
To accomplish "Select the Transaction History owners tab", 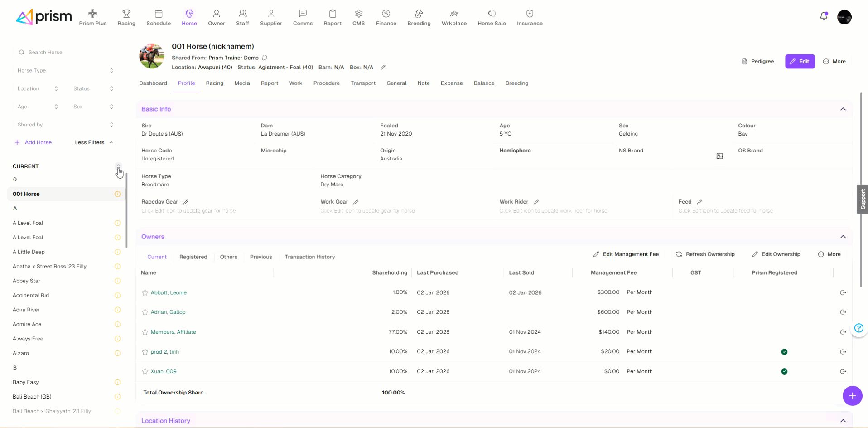I will [309, 257].
